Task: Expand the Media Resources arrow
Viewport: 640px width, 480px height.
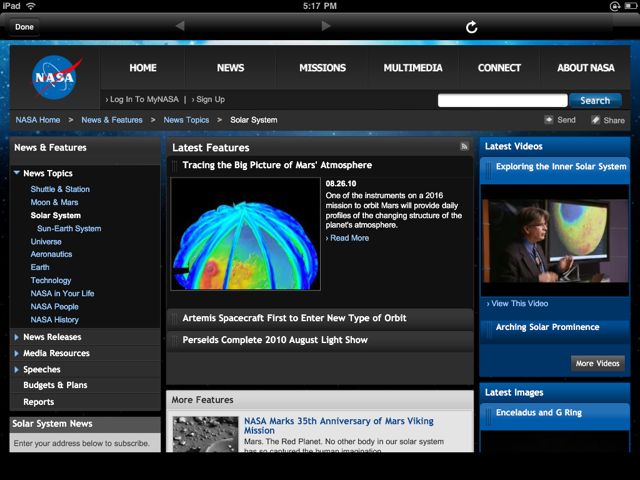Action: pos(16,353)
